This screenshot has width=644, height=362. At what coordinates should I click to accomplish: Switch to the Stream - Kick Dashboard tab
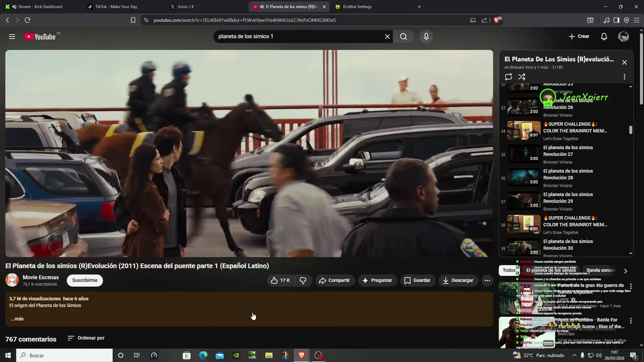[40, 7]
